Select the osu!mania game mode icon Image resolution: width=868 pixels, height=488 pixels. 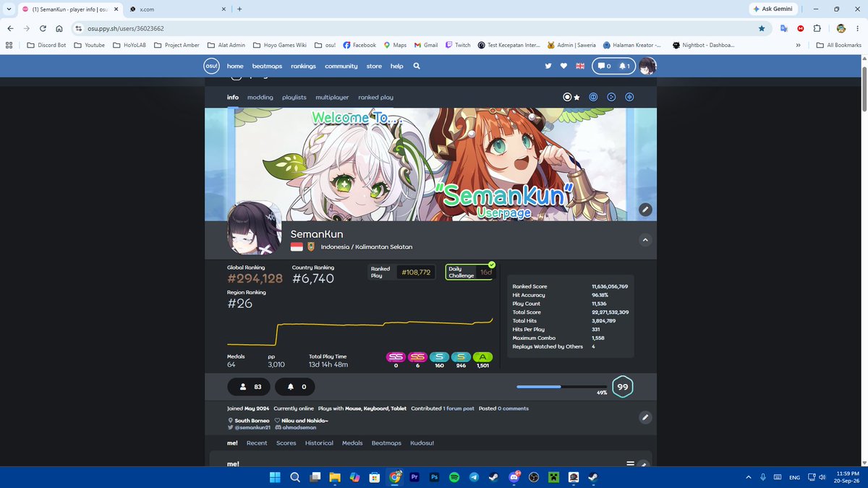[629, 97]
